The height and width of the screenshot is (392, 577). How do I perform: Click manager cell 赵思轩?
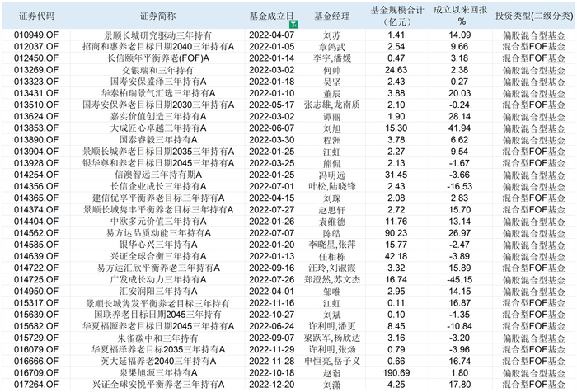tap(331, 210)
